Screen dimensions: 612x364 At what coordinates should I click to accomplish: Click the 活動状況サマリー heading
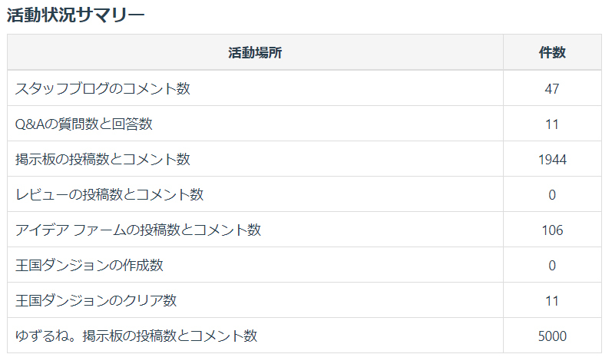click(x=75, y=15)
